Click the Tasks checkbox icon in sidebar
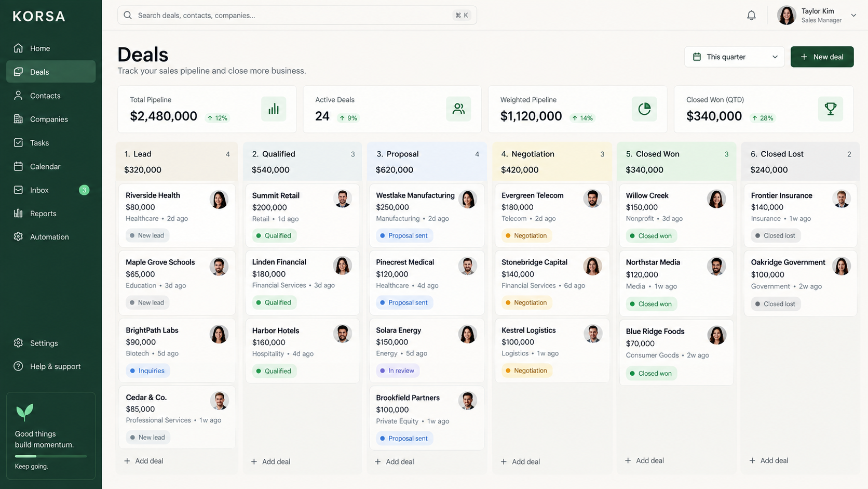 click(x=18, y=142)
